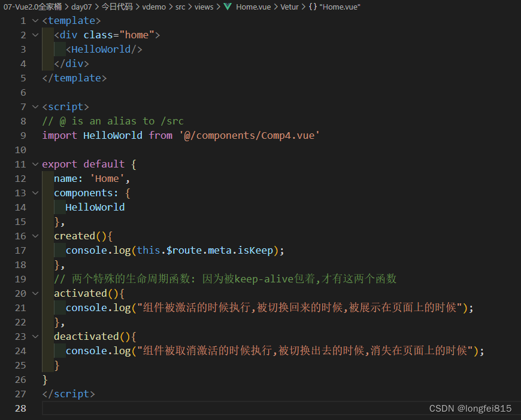
Task: Place cursor on empty line 28
Action: tap(180, 409)
